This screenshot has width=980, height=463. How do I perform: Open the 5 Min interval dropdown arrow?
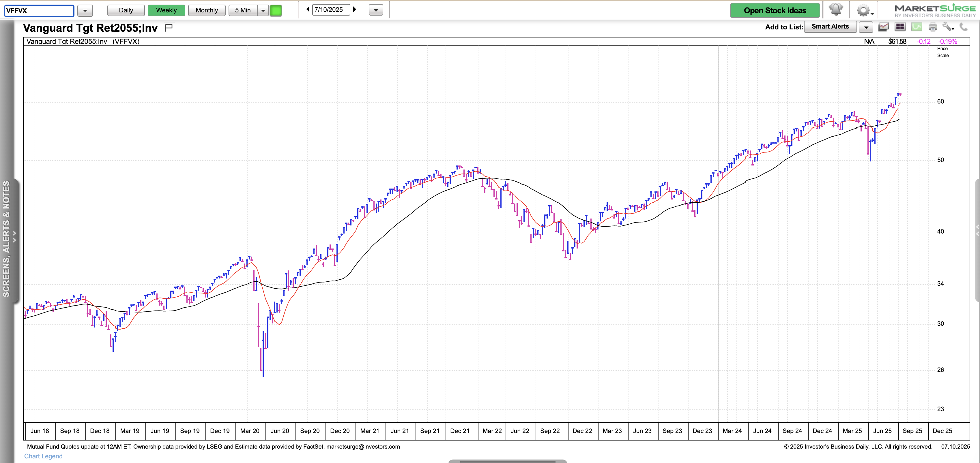263,11
